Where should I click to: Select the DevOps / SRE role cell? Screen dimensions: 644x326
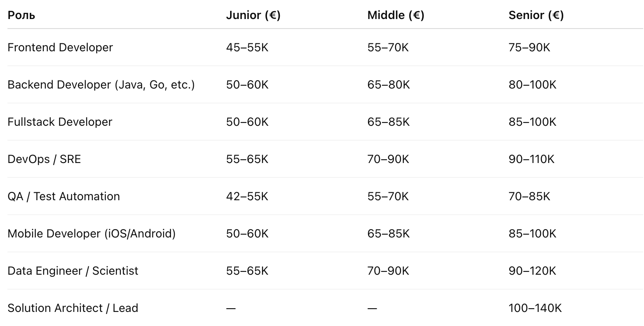pos(44,159)
